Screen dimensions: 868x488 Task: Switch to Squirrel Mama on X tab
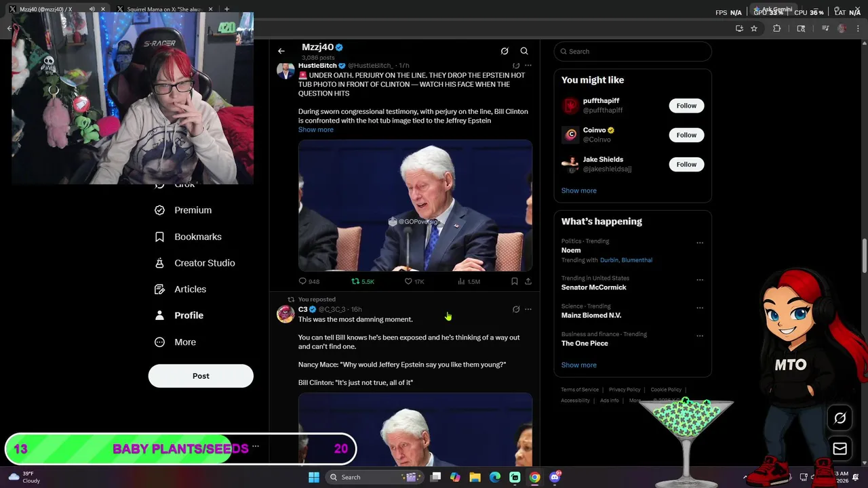[x=165, y=9]
